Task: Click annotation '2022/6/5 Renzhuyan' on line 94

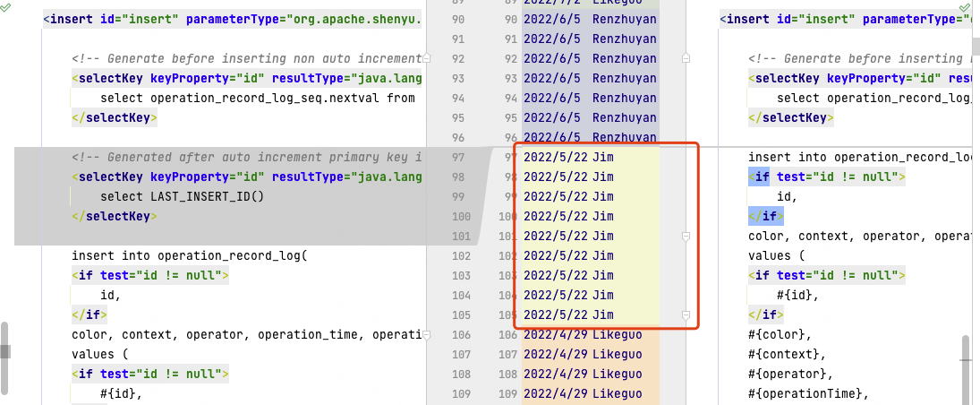Action: coord(590,98)
